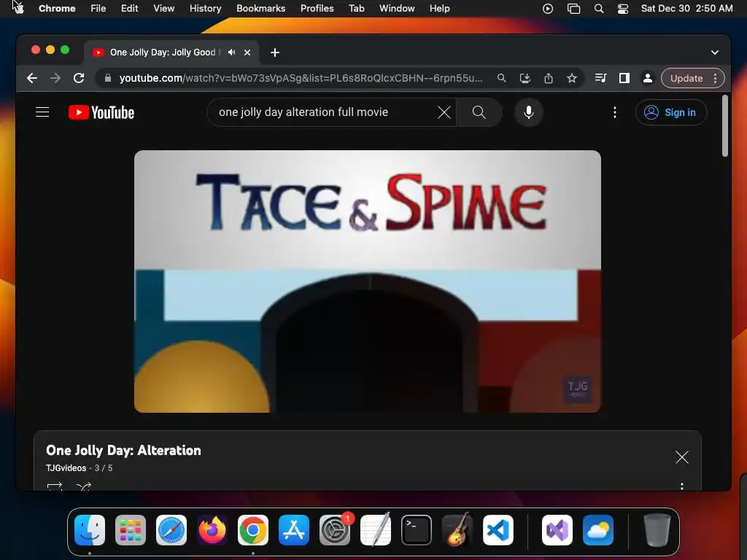The image size is (747, 560).
Task: Open App Store from the Dock
Action: pyautogui.click(x=294, y=530)
